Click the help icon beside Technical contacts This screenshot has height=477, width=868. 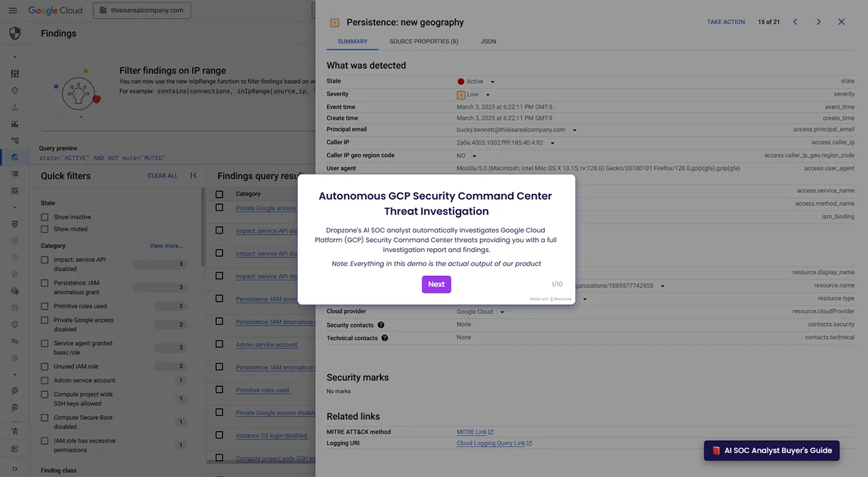385,338
